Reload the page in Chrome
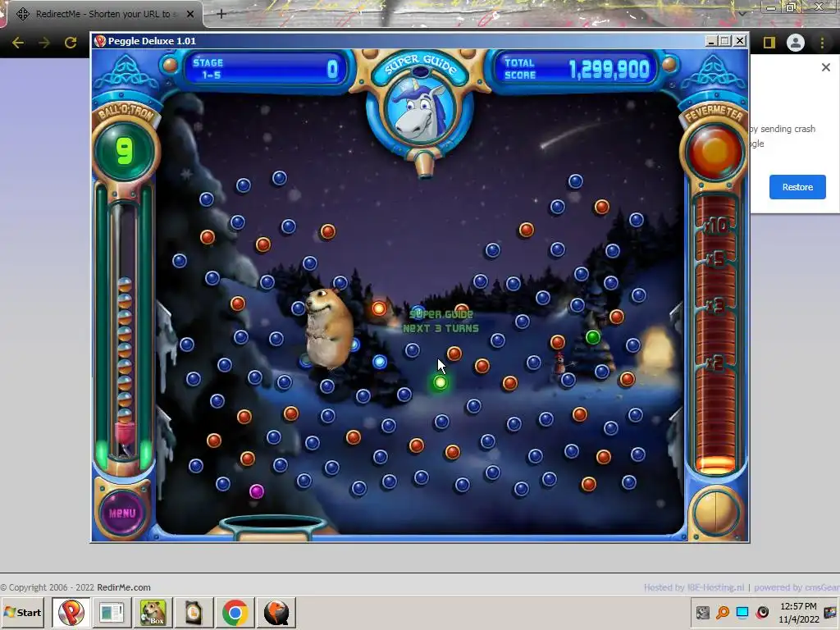 71,43
